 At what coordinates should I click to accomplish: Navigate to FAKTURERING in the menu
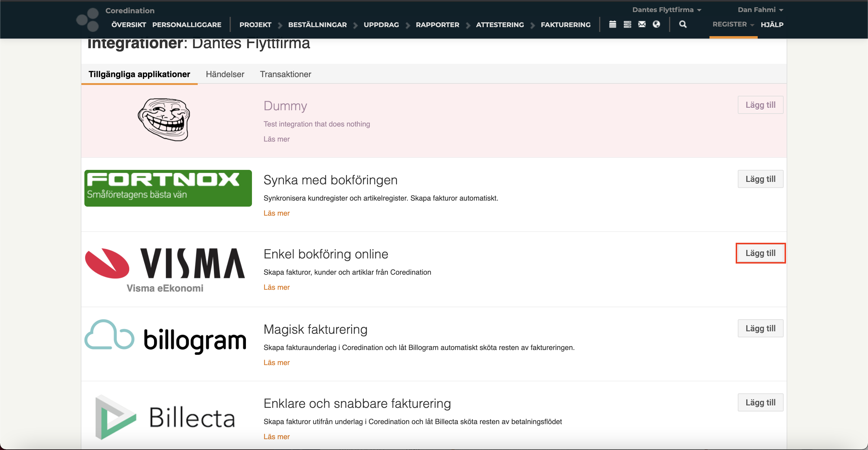coord(565,24)
